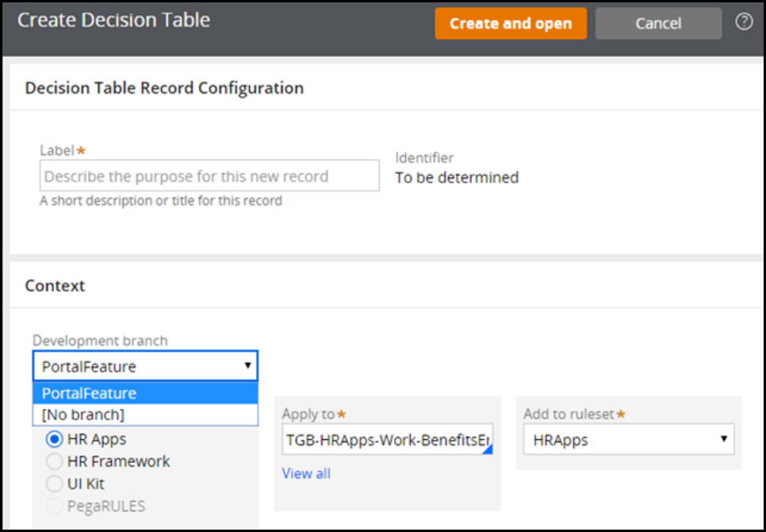
Task: Click the PegaRULES radio button
Action: click(56, 506)
